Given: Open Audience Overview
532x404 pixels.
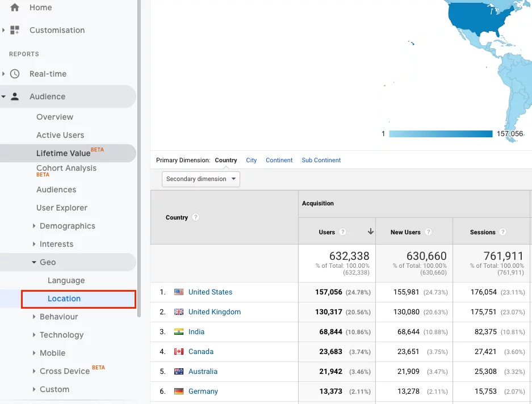Looking at the screenshot, I should pyautogui.click(x=55, y=117).
